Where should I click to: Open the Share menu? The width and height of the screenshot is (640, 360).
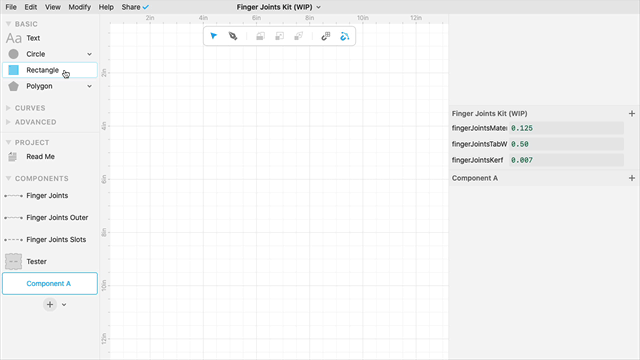click(131, 7)
